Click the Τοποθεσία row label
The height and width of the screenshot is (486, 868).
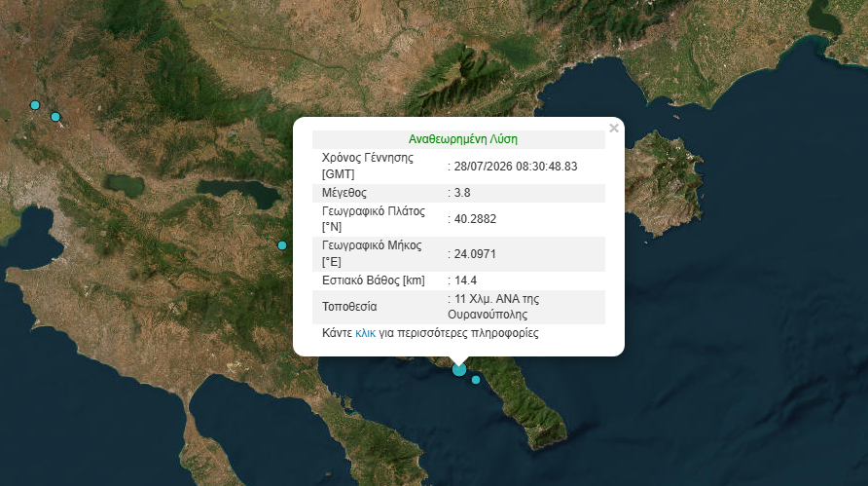pyautogui.click(x=349, y=307)
